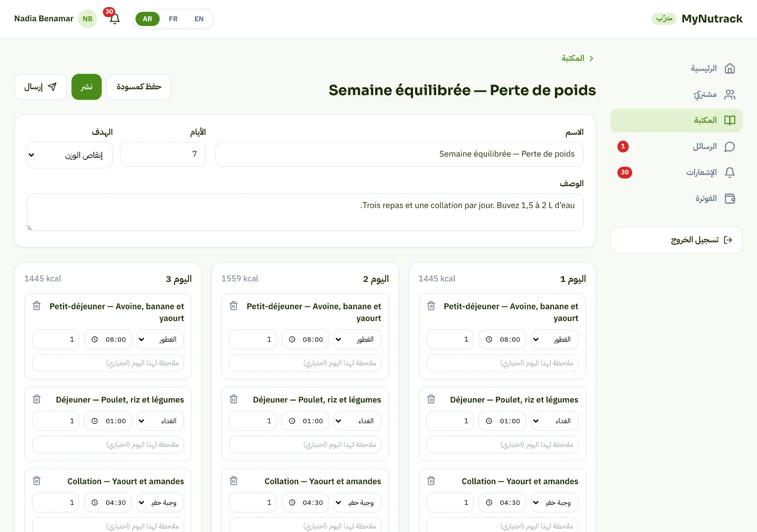Delete Day 1 Petit-déjeuner meal
Image resolution: width=757 pixels, height=532 pixels.
click(431, 306)
